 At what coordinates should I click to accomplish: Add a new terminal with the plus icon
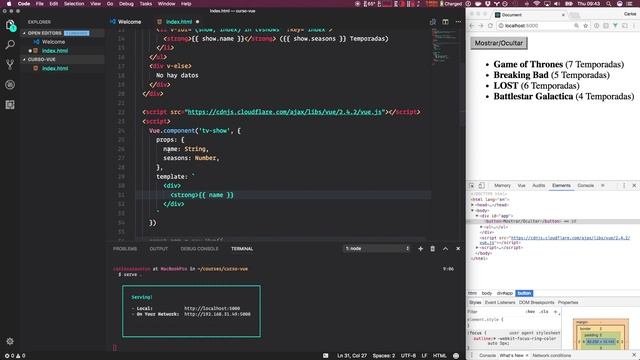[420, 249]
